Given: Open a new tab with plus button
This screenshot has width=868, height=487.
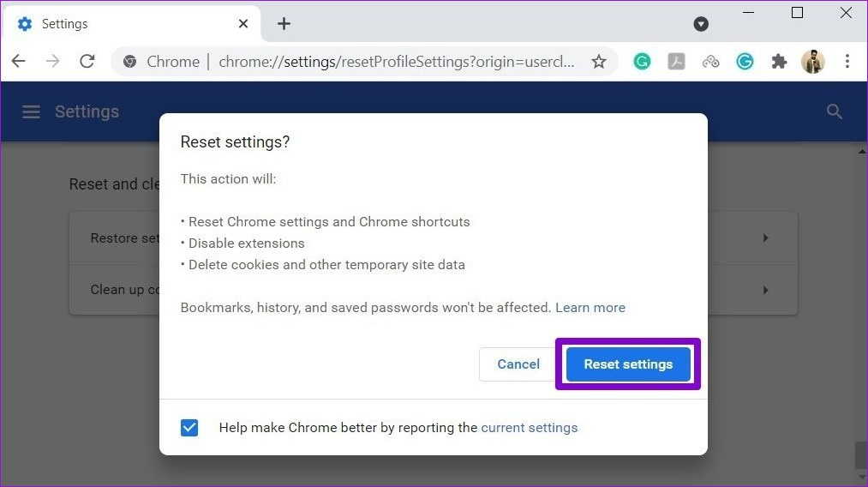Looking at the screenshot, I should pyautogui.click(x=284, y=23).
